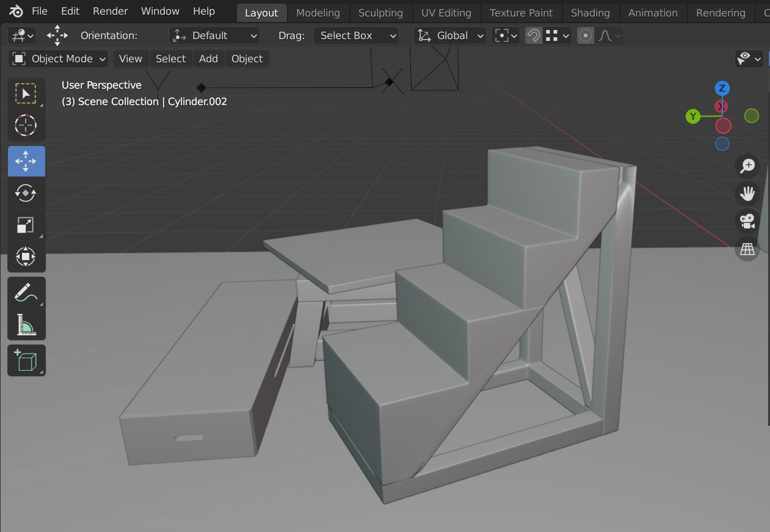The image size is (770, 532).
Task: Open the Global transform orientation dropdown
Action: click(x=450, y=35)
